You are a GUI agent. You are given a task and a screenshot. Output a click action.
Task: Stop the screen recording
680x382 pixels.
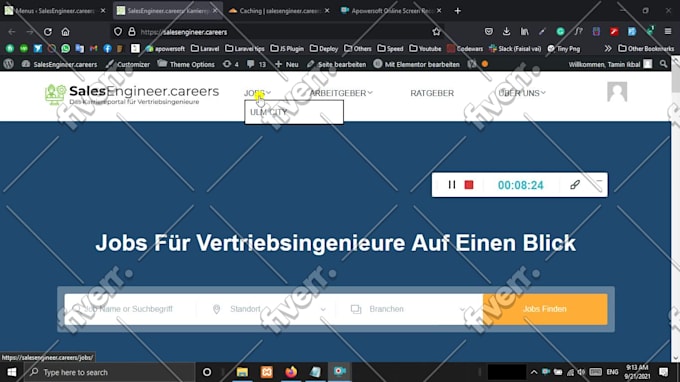click(469, 185)
